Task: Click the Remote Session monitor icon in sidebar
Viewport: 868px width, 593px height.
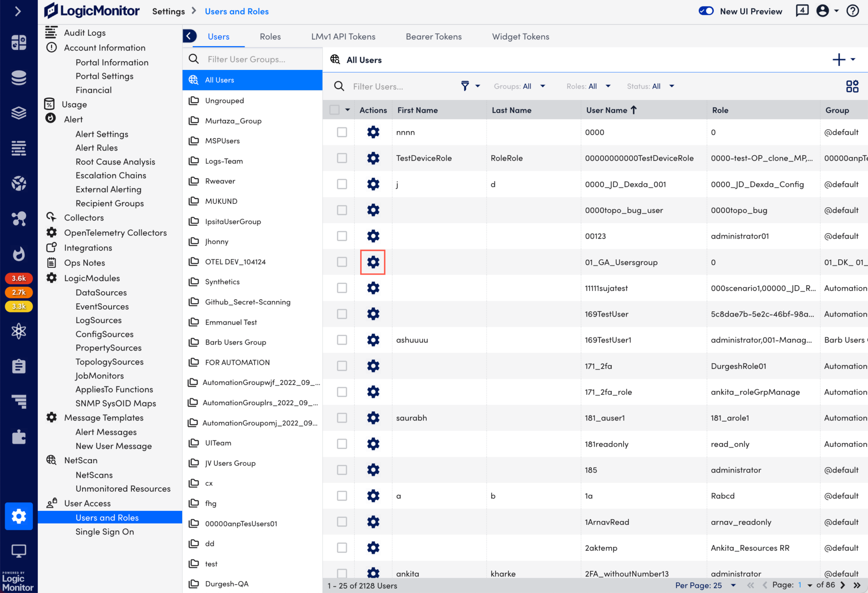Action: (19, 551)
